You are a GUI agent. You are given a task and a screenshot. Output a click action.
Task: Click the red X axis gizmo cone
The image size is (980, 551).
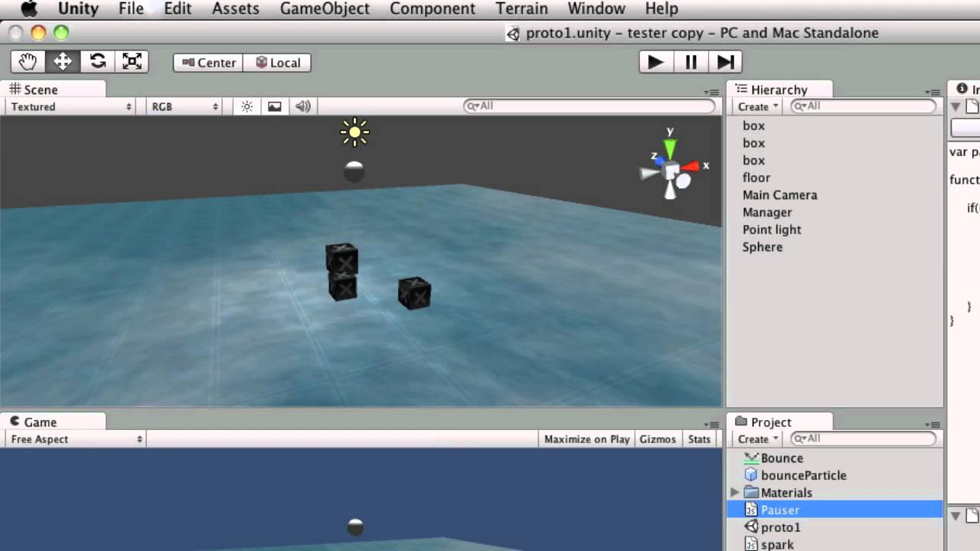pos(691,166)
